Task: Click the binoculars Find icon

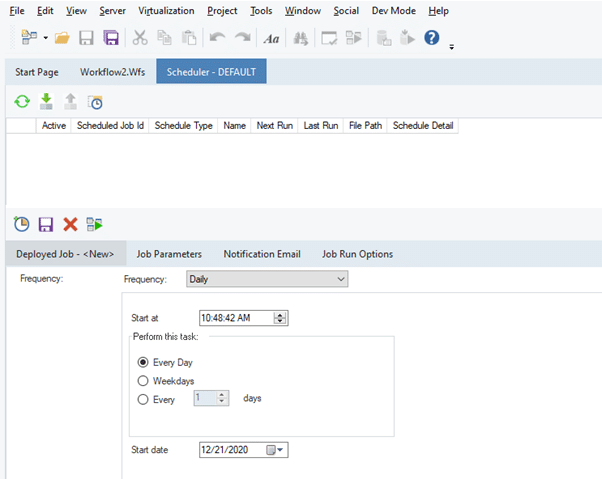Action: point(300,38)
